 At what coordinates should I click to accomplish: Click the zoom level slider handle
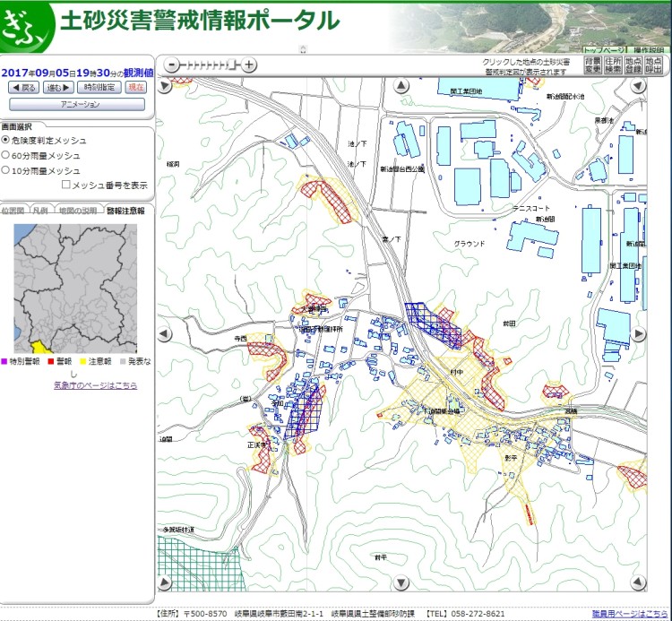pos(233,65)
